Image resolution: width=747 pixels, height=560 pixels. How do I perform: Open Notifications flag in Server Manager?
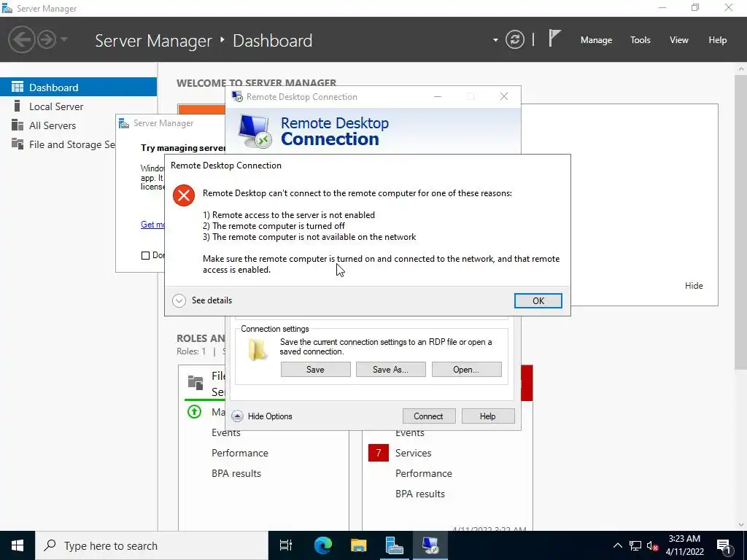click(554, 38)
